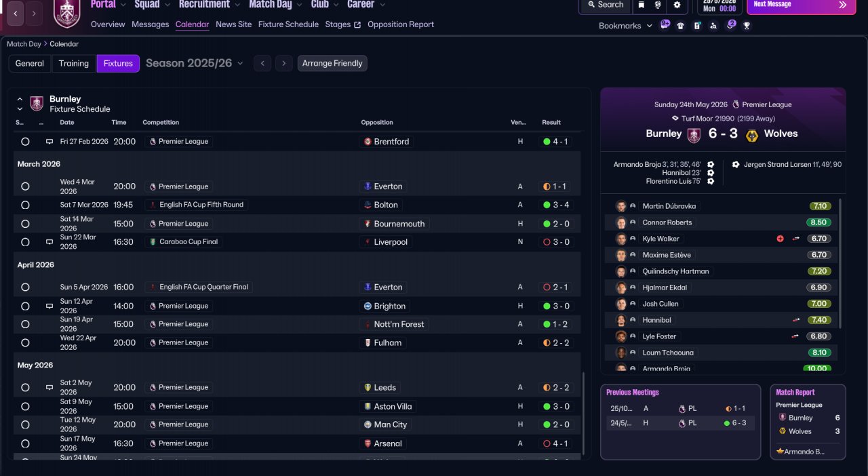The image size is (868, 476).
Task: Open the Recruitment dropdown menu
Action: point(210,5)
